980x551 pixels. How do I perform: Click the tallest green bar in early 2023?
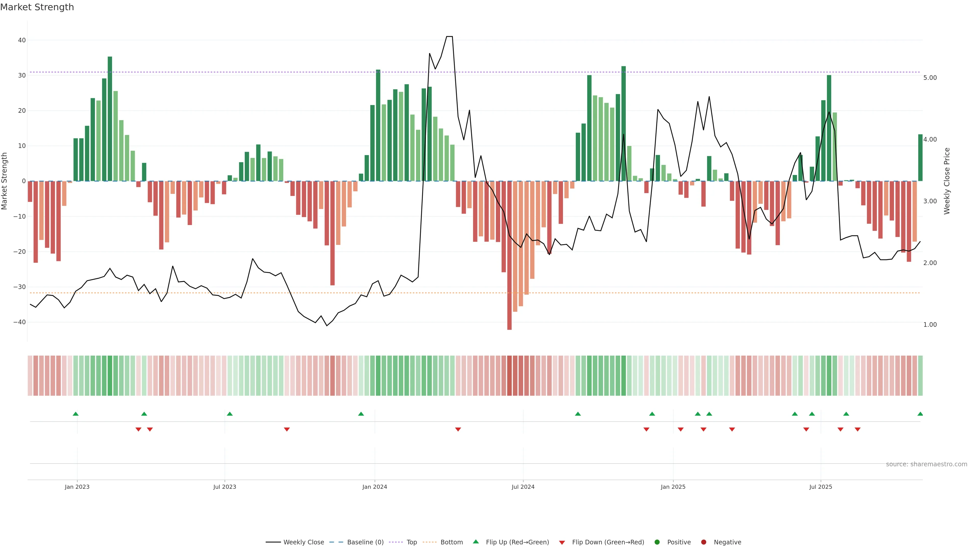click(110, 119)
